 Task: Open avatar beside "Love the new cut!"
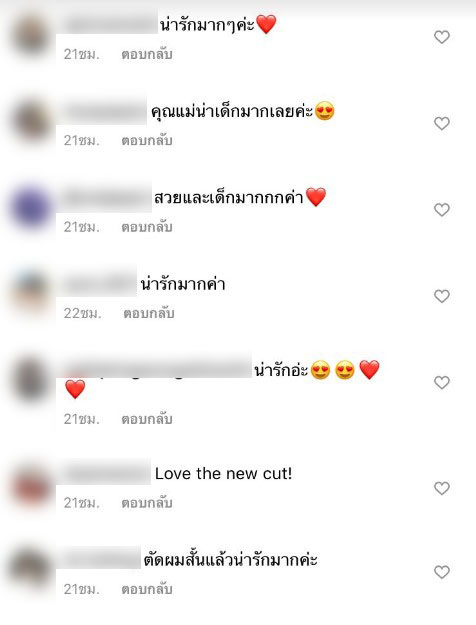click(x=31, y=487)
